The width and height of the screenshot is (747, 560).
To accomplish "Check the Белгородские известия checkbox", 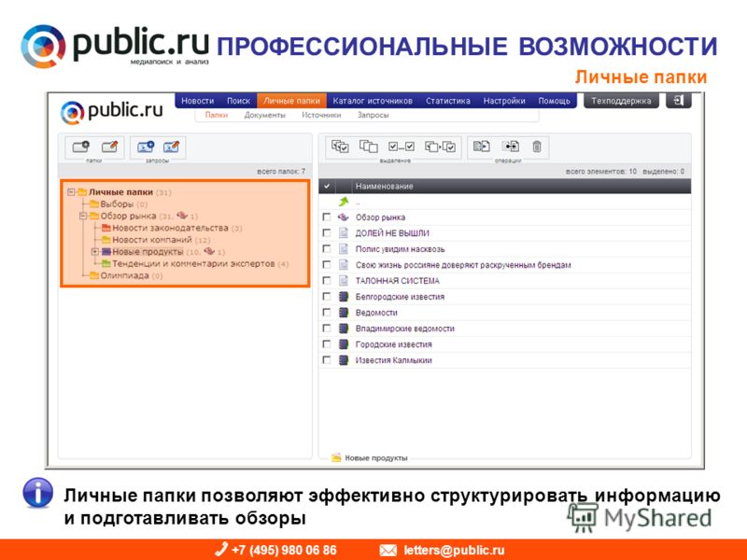I will point(326,297).
